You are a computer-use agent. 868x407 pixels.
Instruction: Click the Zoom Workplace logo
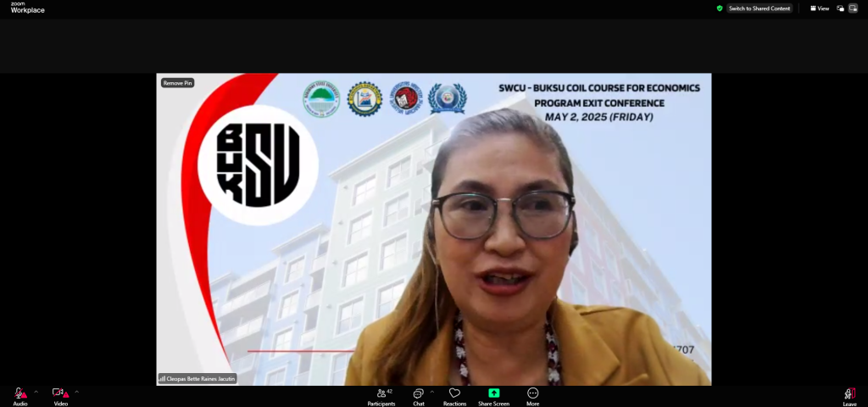[27, 8]
